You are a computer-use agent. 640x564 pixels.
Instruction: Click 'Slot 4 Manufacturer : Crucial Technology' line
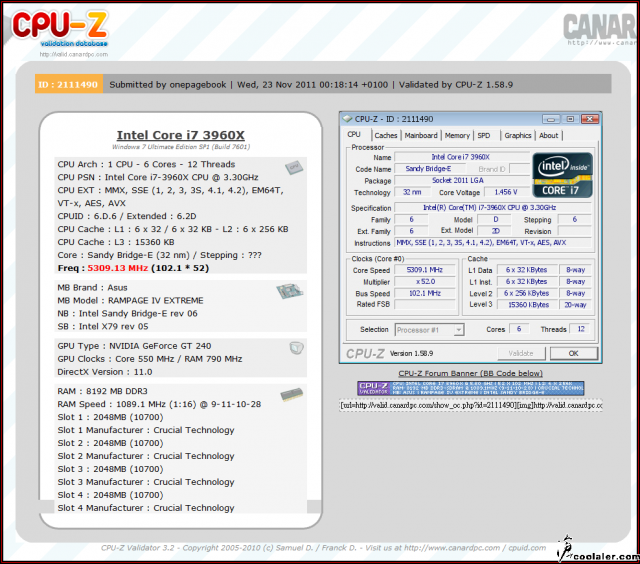pos(146,508)
